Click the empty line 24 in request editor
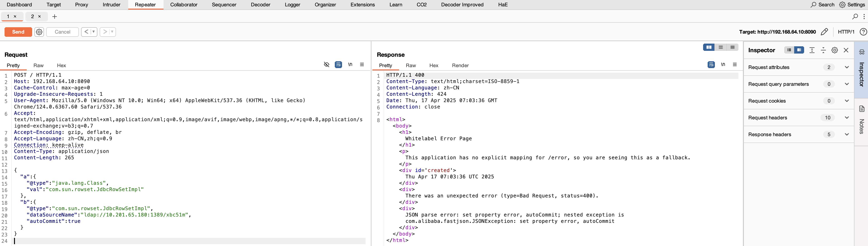 [189, 241]
